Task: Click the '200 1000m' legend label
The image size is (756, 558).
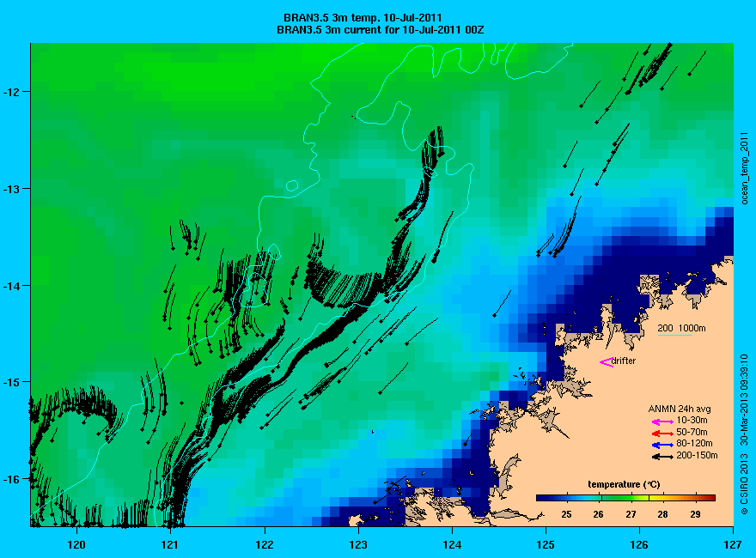Action: pyautogui.click(x=682, y=328)
